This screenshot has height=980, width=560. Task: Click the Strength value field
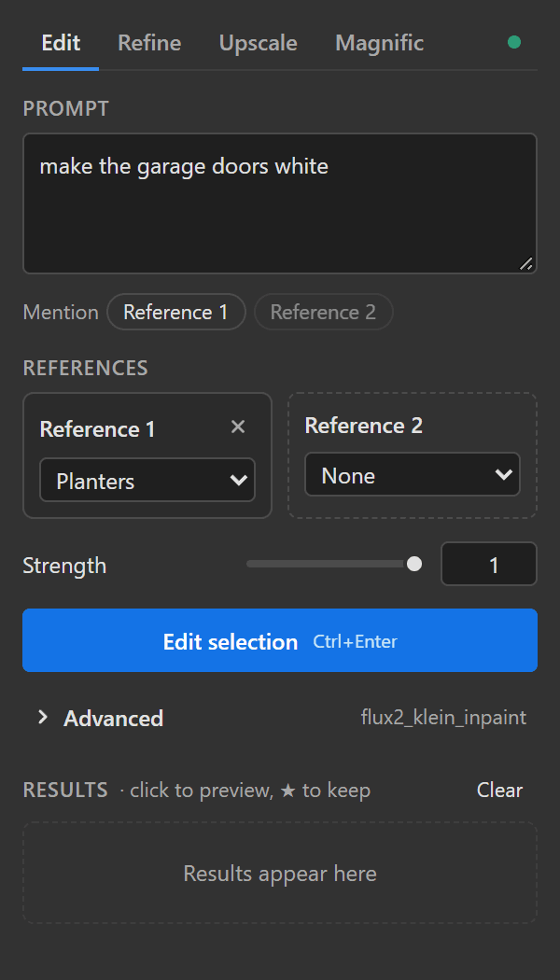[x=489, y=565]
